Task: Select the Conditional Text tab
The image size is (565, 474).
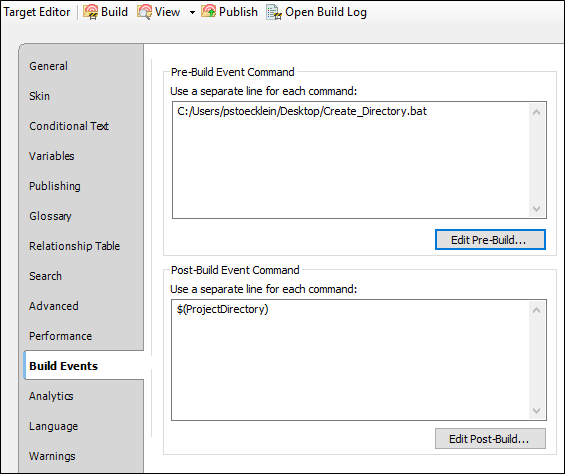Action: tap(69, 126)
